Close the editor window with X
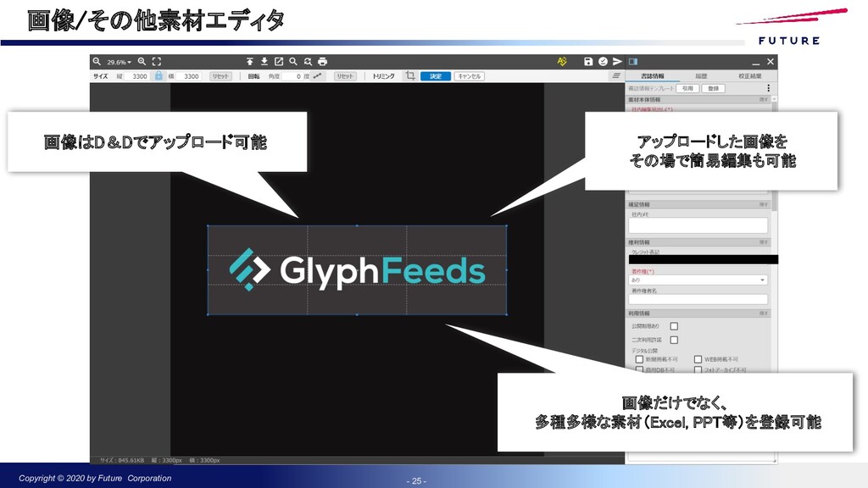 [770, 61]
